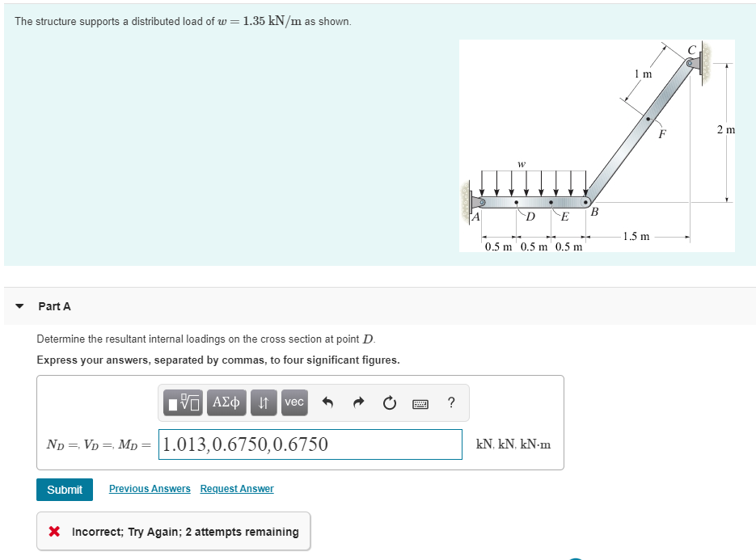This screenshot has width=756, height=560.
Task: Click Request Answer
Action: [236, 489]
